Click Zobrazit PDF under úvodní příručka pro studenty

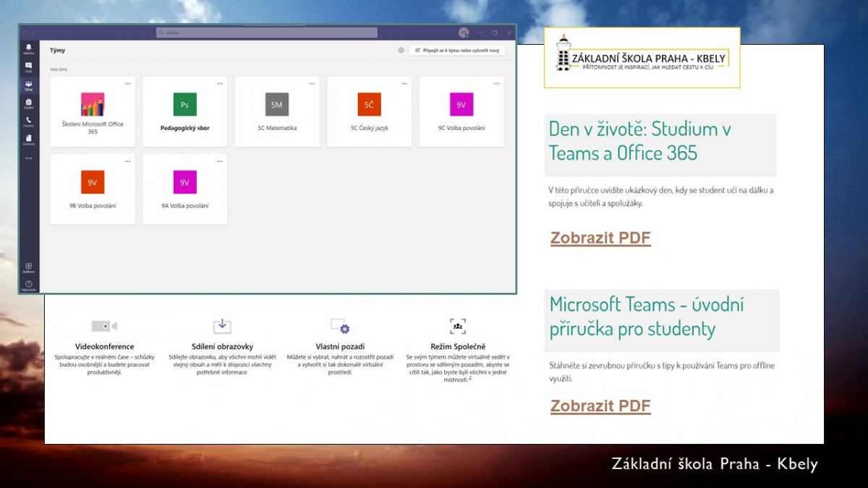(x=600, y=406)
